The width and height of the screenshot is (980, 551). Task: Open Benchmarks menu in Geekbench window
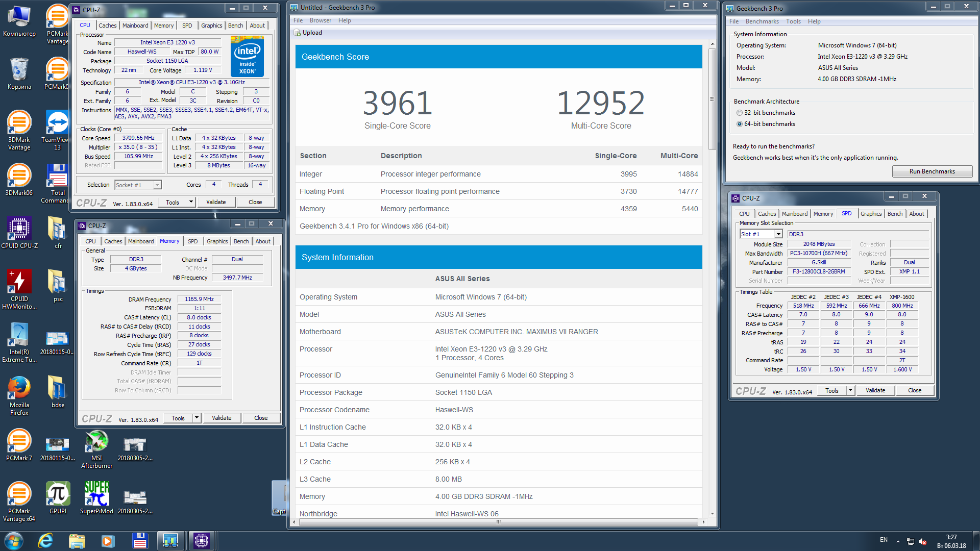762,21
